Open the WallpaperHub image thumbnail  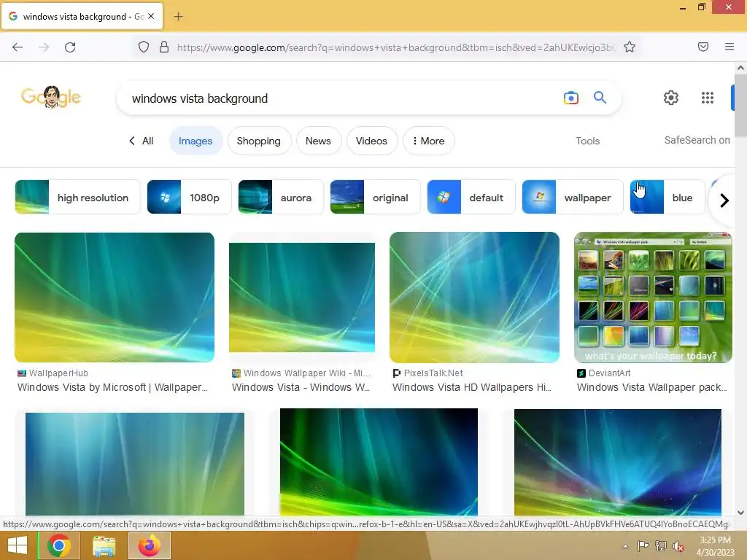[115, 297]
